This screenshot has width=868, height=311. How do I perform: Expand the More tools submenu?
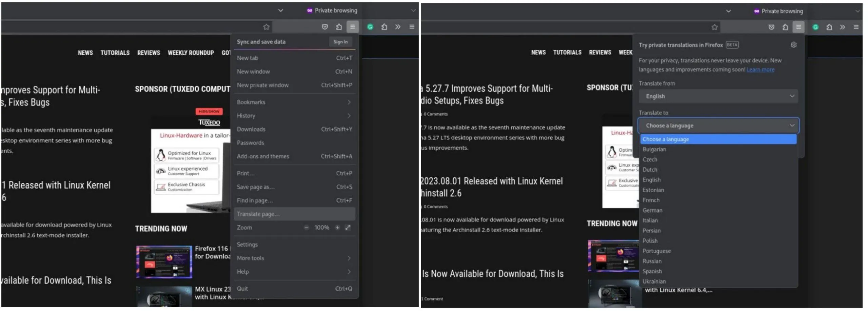[x=294, y=258]
